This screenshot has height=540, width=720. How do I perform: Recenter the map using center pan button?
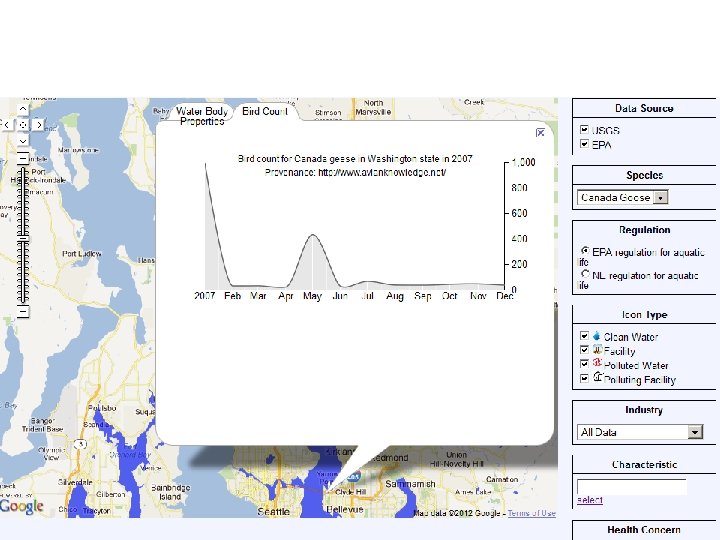point(23,124)
